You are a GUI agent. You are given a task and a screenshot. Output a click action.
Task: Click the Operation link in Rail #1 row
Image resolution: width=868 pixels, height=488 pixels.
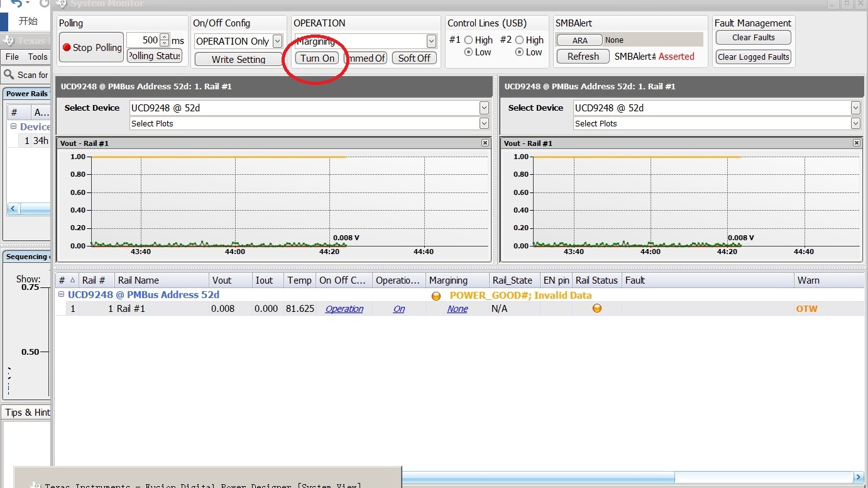(x=344, y=309)
